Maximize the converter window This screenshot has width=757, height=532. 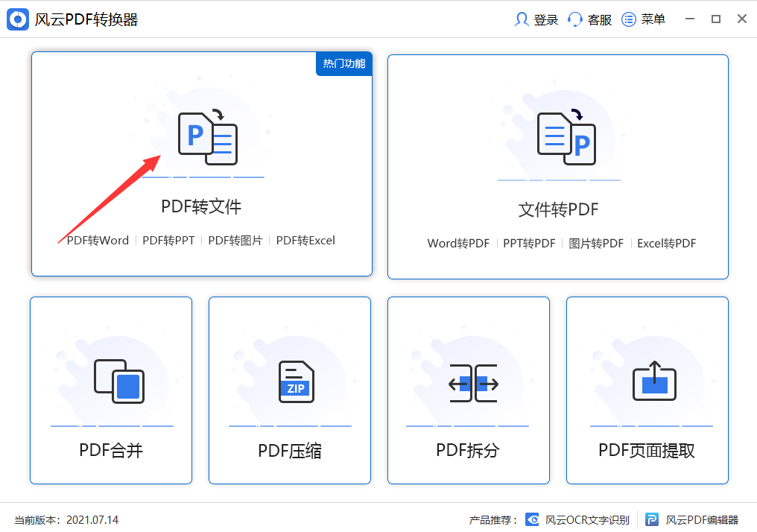click(x=716, y=19)
